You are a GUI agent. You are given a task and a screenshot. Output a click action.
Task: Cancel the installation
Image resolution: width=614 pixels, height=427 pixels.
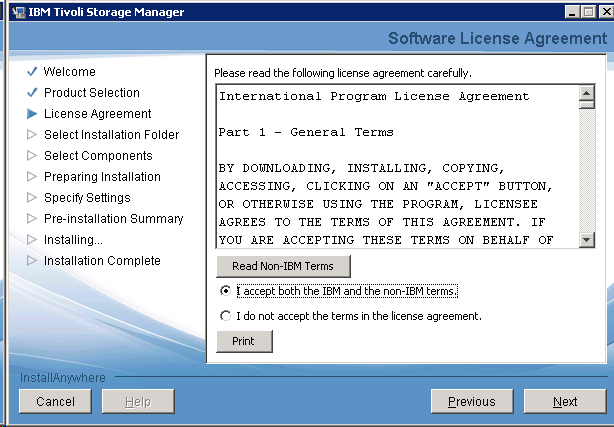click(x=55, y=401)
